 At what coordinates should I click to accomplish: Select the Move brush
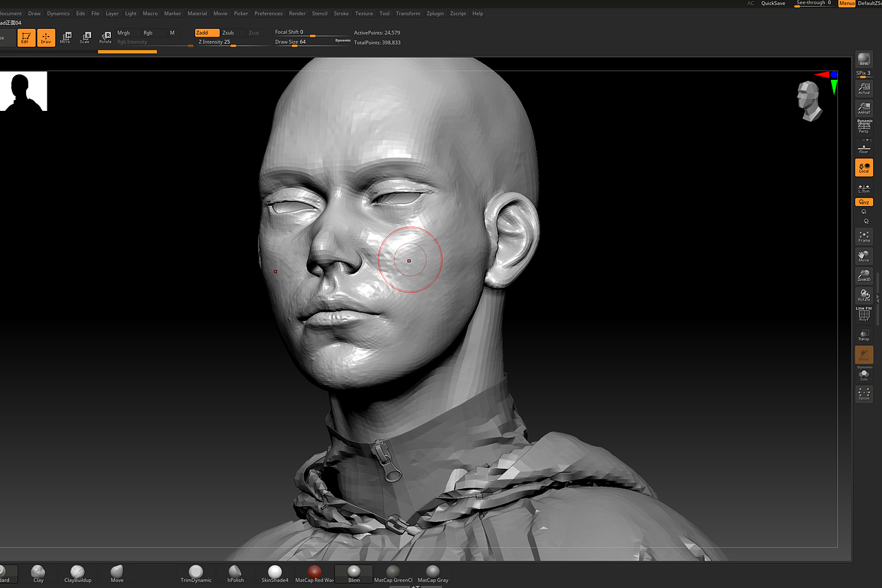117,574
